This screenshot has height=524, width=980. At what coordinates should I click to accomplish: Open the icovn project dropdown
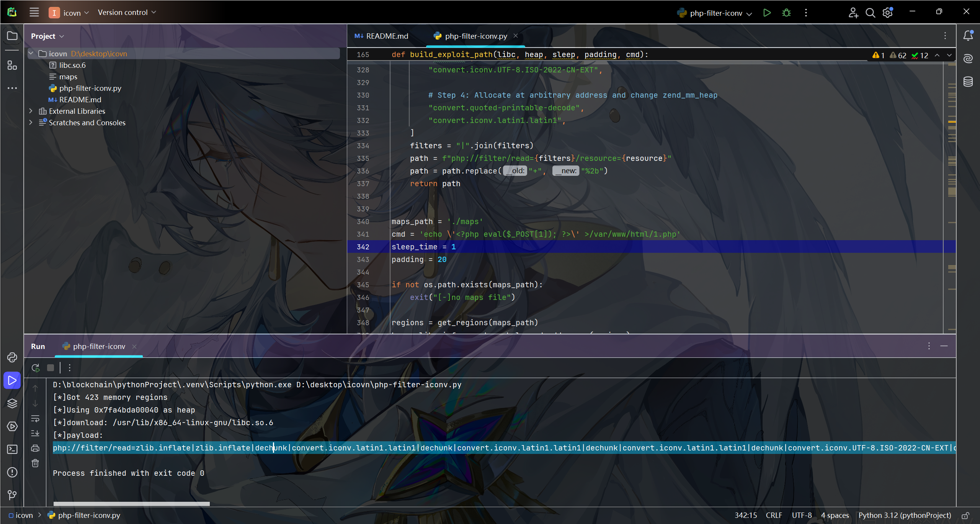[69, 13]
